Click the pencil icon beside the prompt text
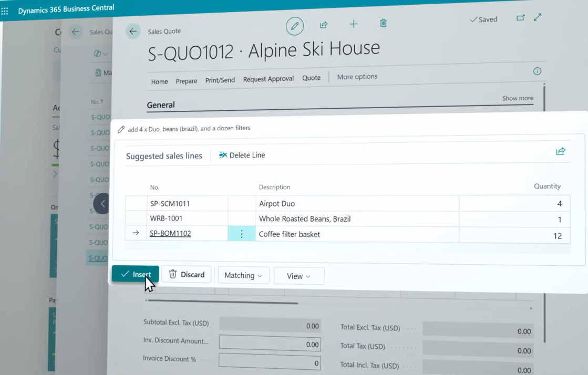The height and width of the screenshot is (375, 588). click(121, 130)
